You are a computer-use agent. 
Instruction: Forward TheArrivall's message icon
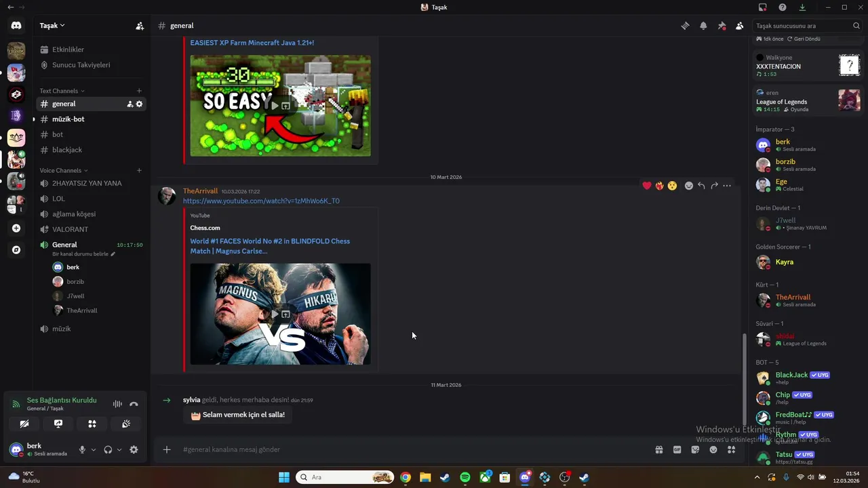[x=714, y=186]
